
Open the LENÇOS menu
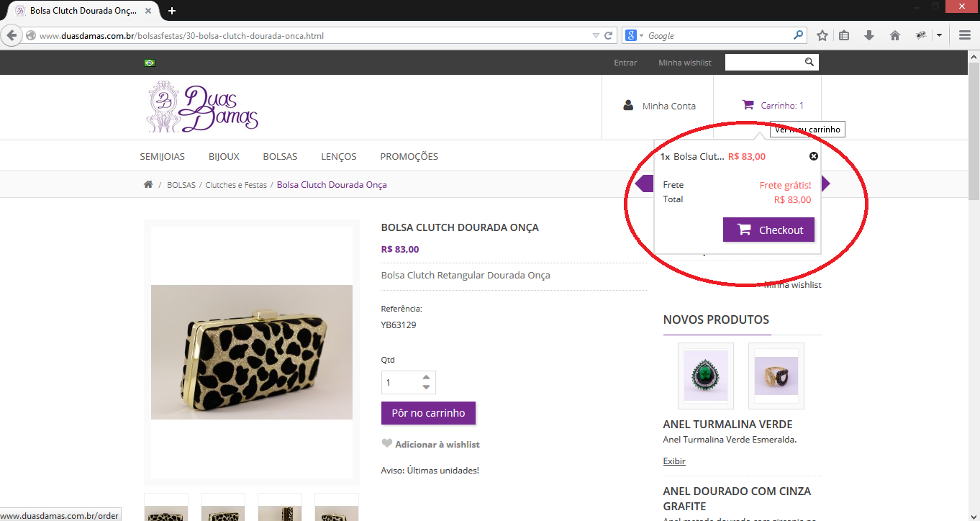coord(339,156)
